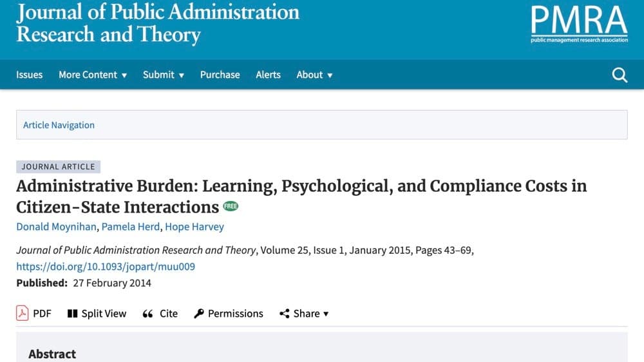Click the Split View text label
The width and height of the screenshot is (644, 362).
pos(104,314)
